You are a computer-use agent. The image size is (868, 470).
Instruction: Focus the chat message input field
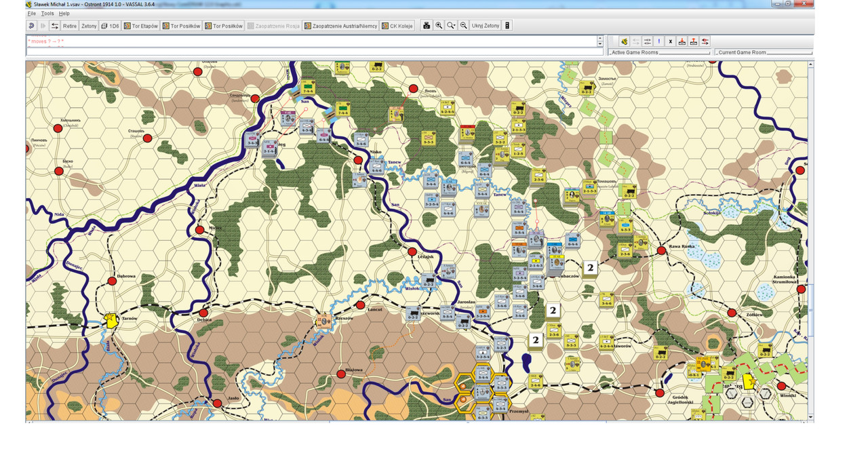(315, 52)
